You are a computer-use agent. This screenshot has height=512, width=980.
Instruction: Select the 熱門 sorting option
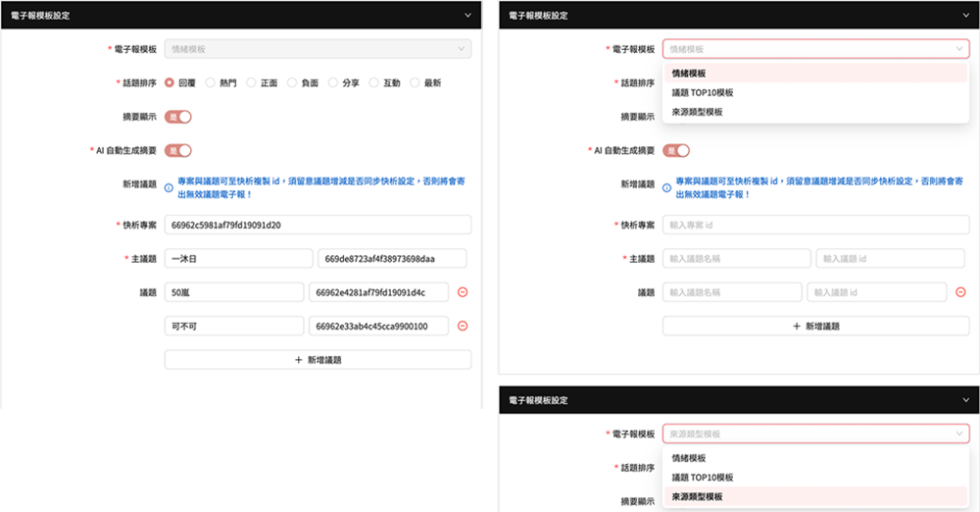(211, 83)
